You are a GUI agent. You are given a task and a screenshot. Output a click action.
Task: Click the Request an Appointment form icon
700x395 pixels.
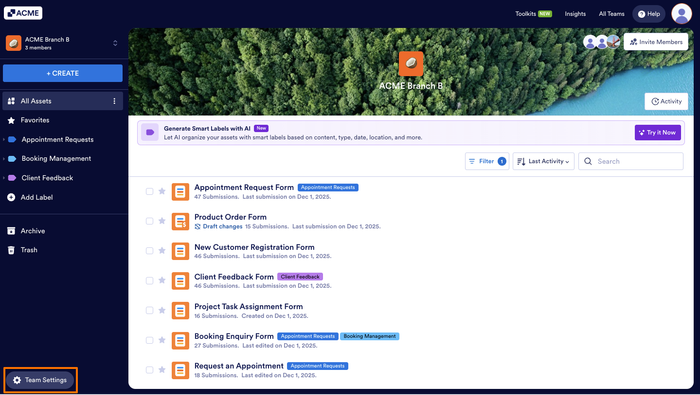pyautogui.click(x=180, y=370)
